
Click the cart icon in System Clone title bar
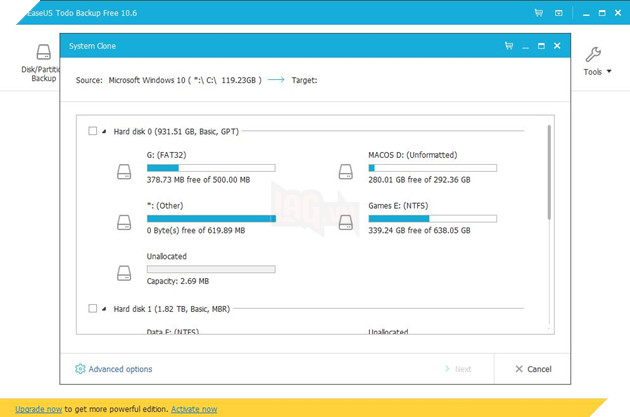coord(509,46)
